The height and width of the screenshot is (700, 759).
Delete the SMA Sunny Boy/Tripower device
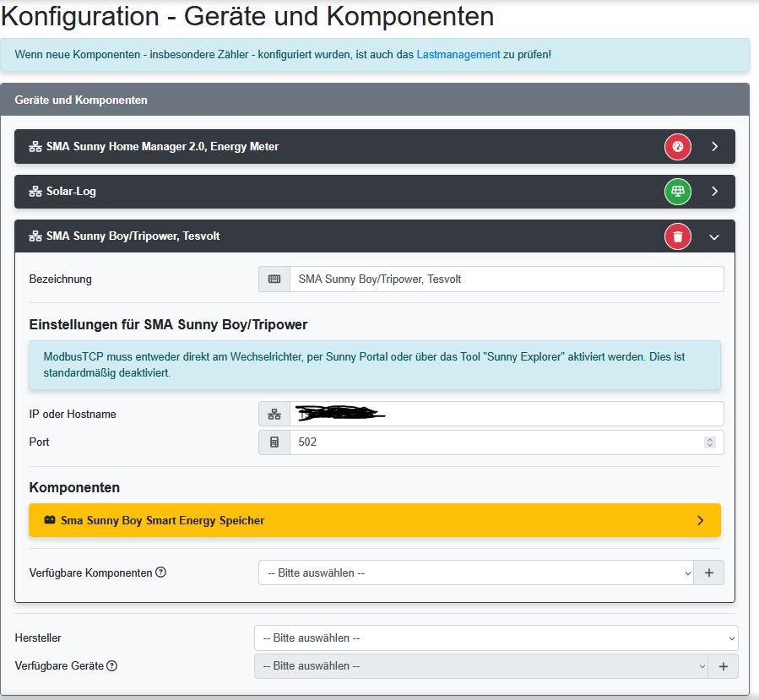[677, 236]
